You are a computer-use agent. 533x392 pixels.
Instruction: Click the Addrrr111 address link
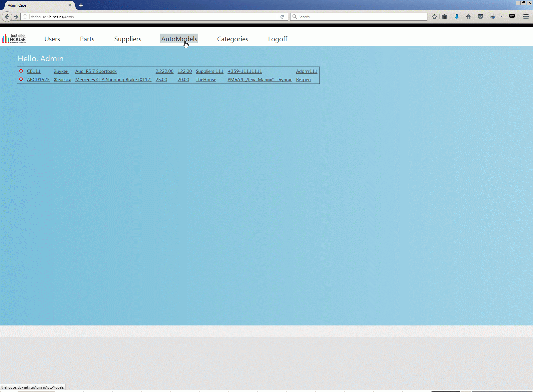[307, 71]
